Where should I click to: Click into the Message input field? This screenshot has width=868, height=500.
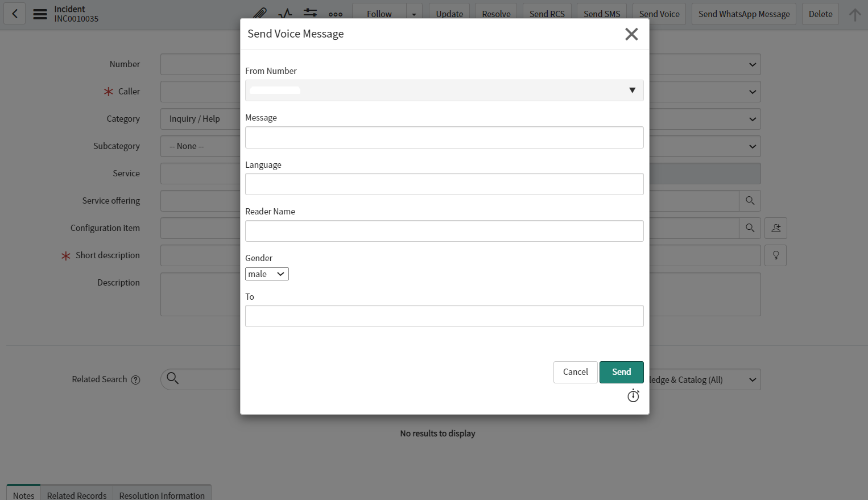[x=444, y=138]
